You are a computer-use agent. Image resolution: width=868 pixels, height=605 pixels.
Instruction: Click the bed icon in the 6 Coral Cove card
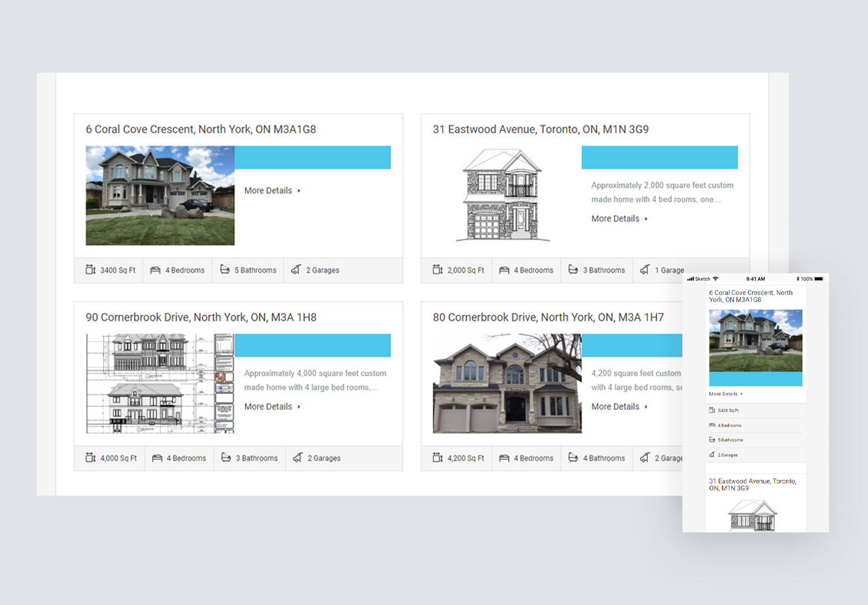pos(156,270)
